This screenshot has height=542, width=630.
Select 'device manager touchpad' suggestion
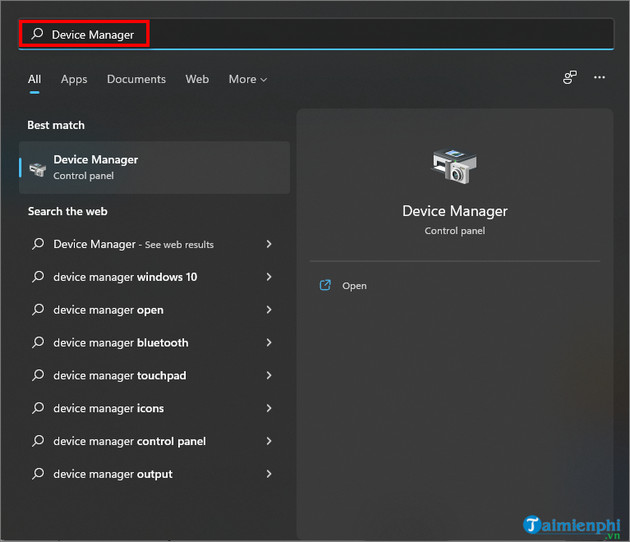click(154, 376)
